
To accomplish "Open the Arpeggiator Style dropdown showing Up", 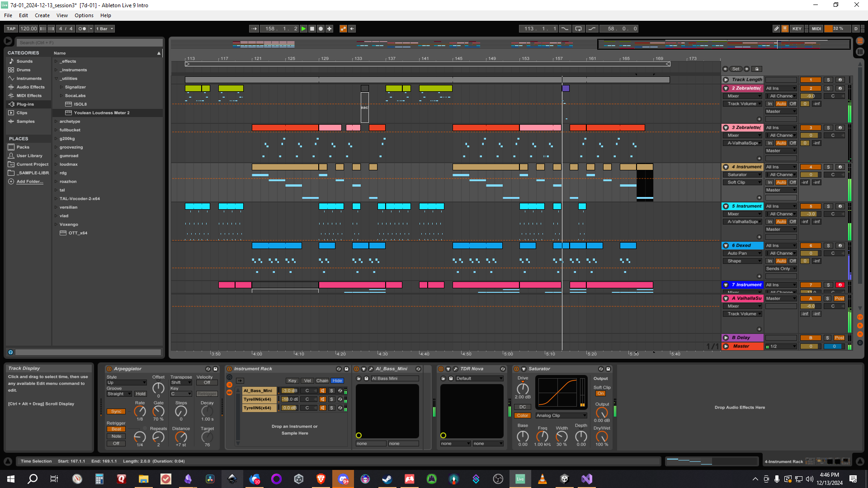I will tap(126, 383).
